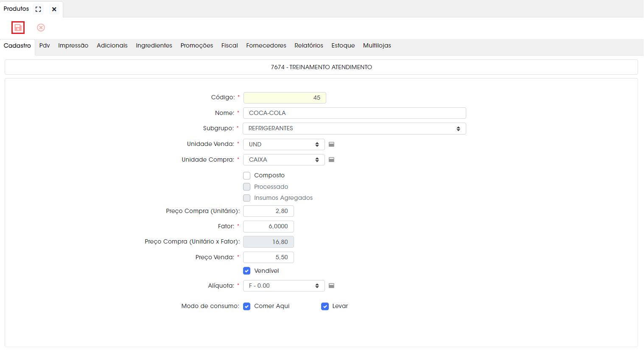Switch to the Pdv tab
The height and width of the screenshot is (353, 644).
click(x=45, y=45)
